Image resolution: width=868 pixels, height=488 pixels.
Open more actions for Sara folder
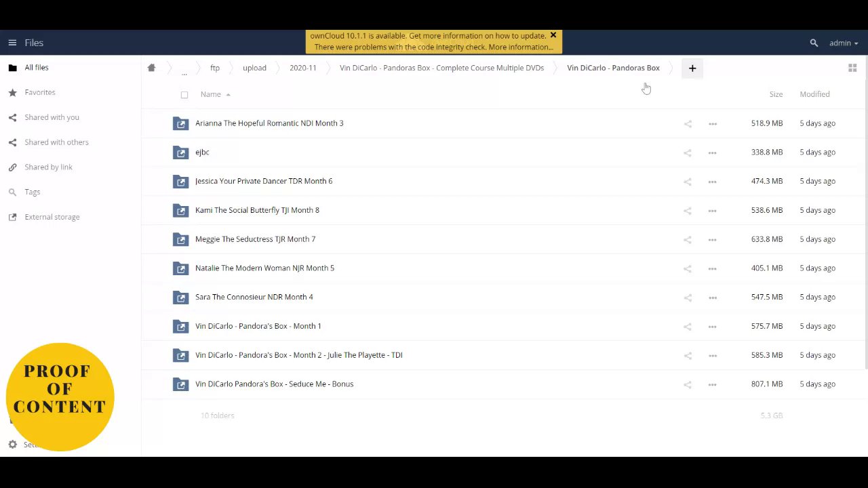click(713, 297)
